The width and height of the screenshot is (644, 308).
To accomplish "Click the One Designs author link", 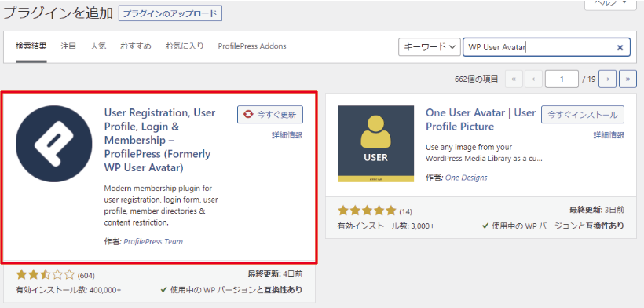I will [x=467, y=178].
